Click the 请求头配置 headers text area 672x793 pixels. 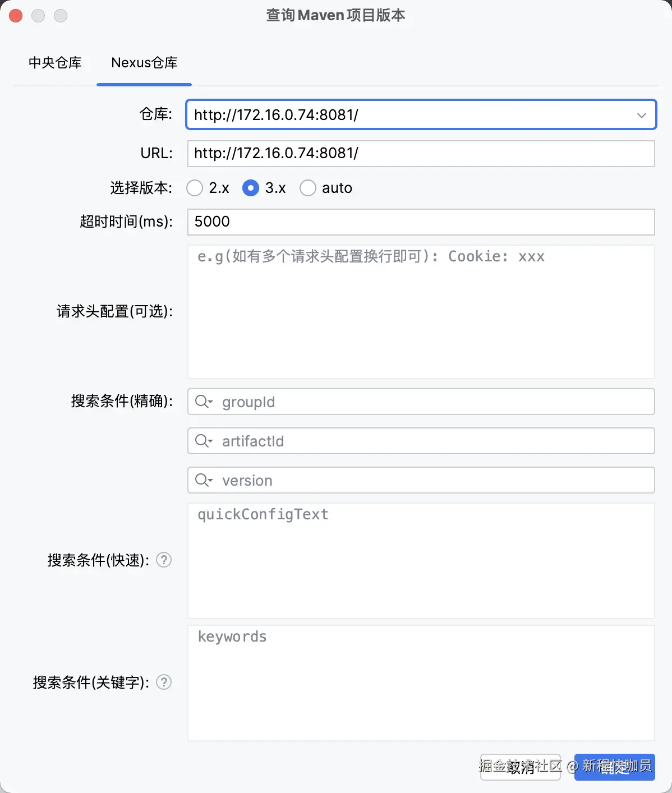(x=421, y=311)
